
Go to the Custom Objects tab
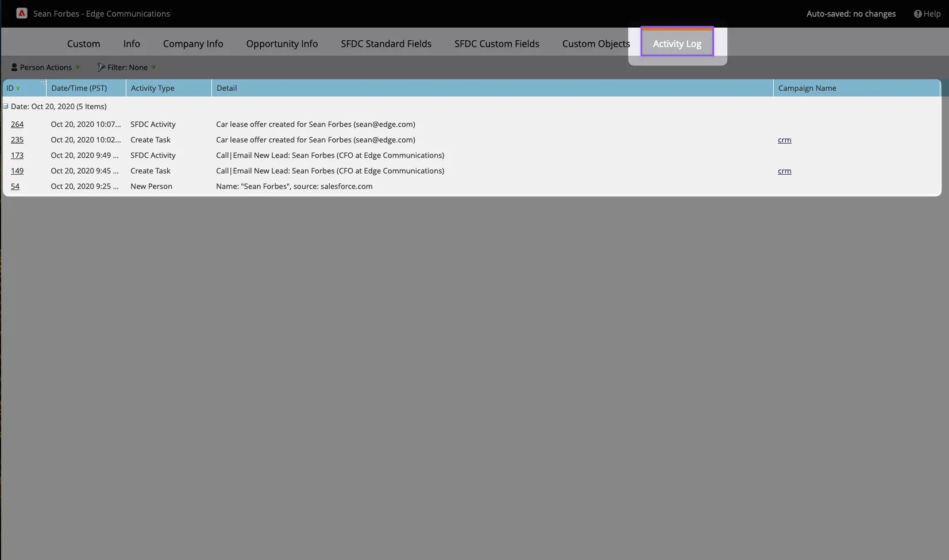[x=596, y=44]
